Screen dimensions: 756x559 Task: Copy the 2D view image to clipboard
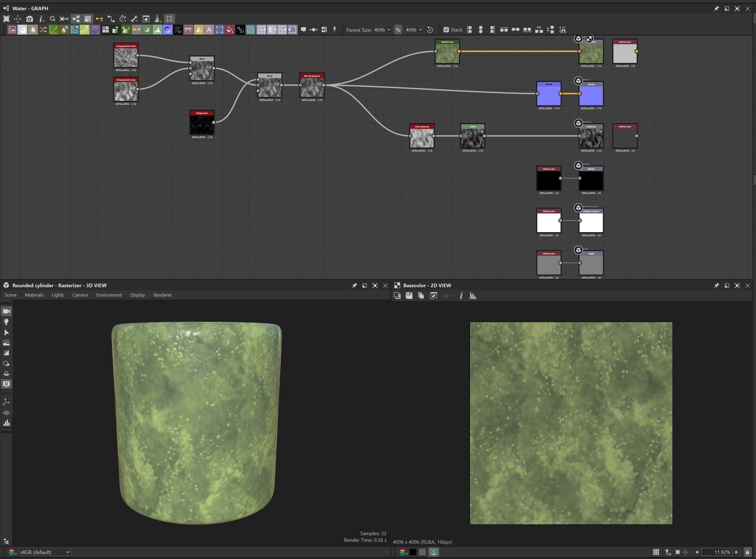point(421,296)
